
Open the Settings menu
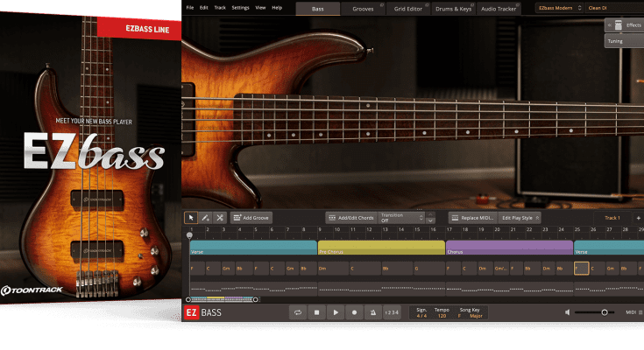click(240, 8)
